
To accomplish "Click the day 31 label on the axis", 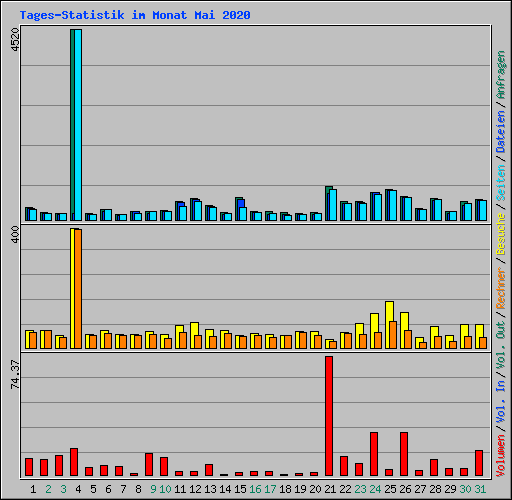I will pyautogui.click(x=480, y=489).
